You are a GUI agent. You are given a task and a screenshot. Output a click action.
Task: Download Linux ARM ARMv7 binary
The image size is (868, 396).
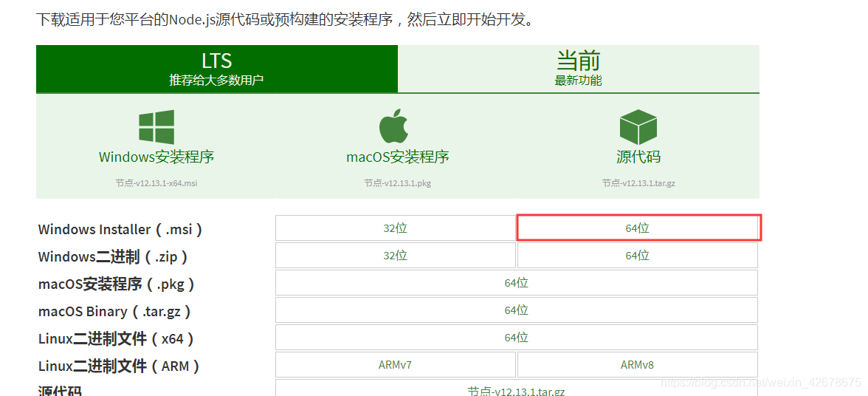pyautogui.click(x=396, y=364)
